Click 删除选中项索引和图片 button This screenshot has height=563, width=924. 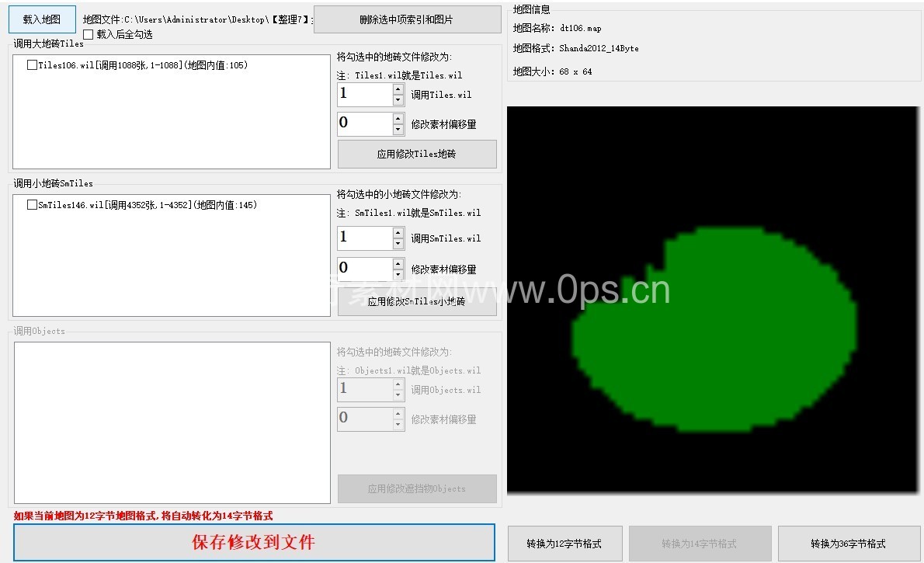tap(407, 19)
